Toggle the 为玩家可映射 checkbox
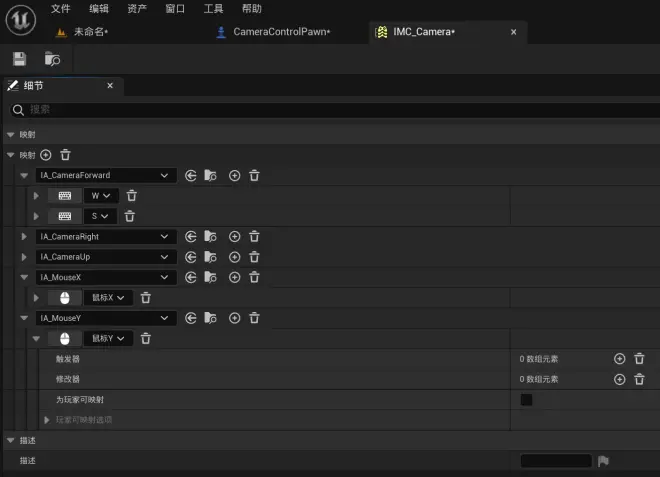 pyautogui.click(x=526, y=400)
